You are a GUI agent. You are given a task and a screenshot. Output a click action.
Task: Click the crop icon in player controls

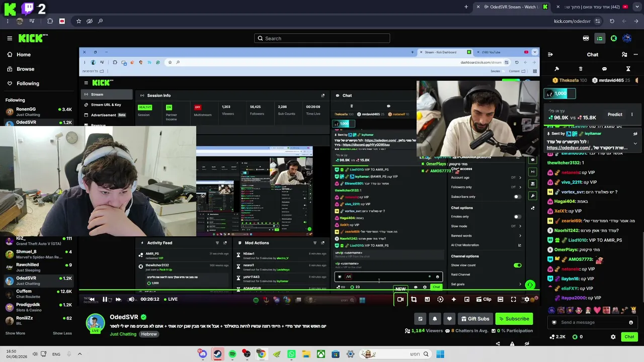pos(414,299)
